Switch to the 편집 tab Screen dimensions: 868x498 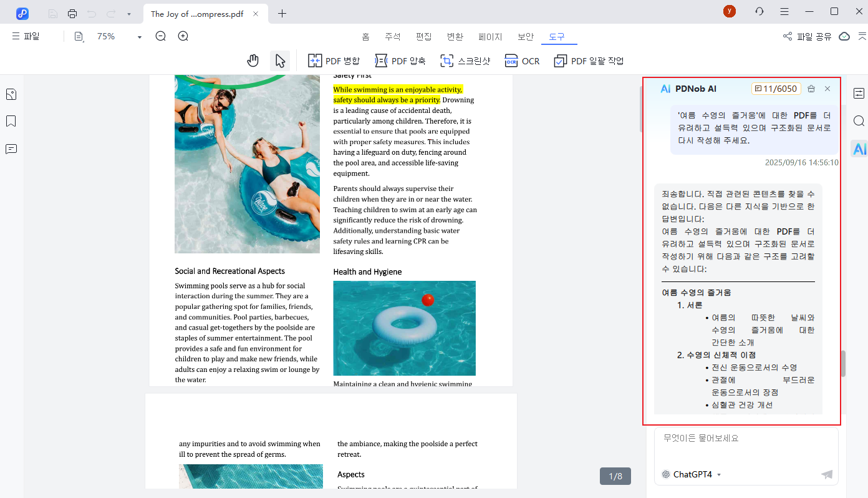coord(424,37)
